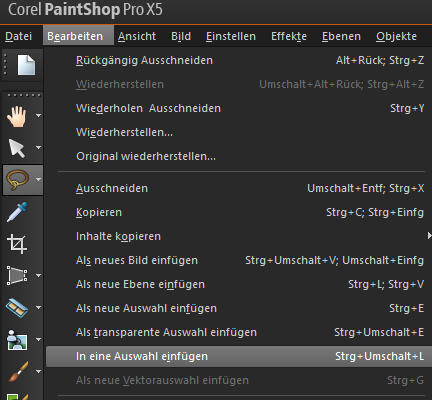Screen dimensions: 432x400
Task: Open the Datei menu
Action: point(19,36)
